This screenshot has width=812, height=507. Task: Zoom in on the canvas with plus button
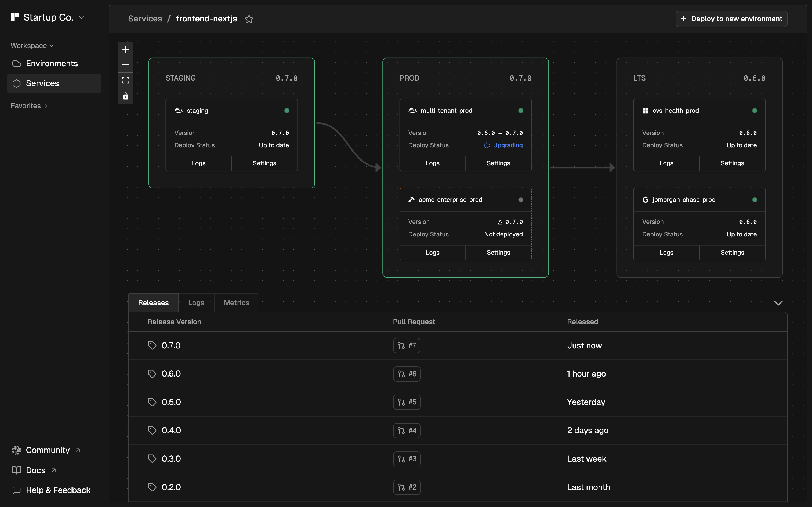coord(125,50)
